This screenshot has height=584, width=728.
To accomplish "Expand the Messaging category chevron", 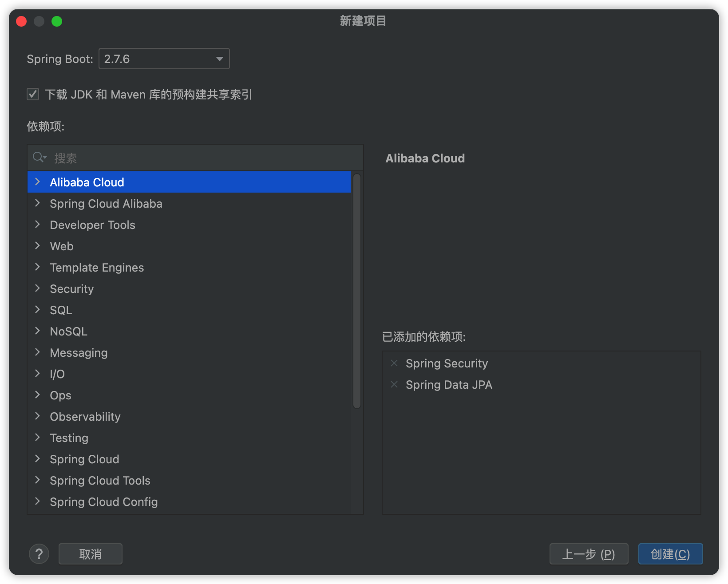I will point(38,352).
